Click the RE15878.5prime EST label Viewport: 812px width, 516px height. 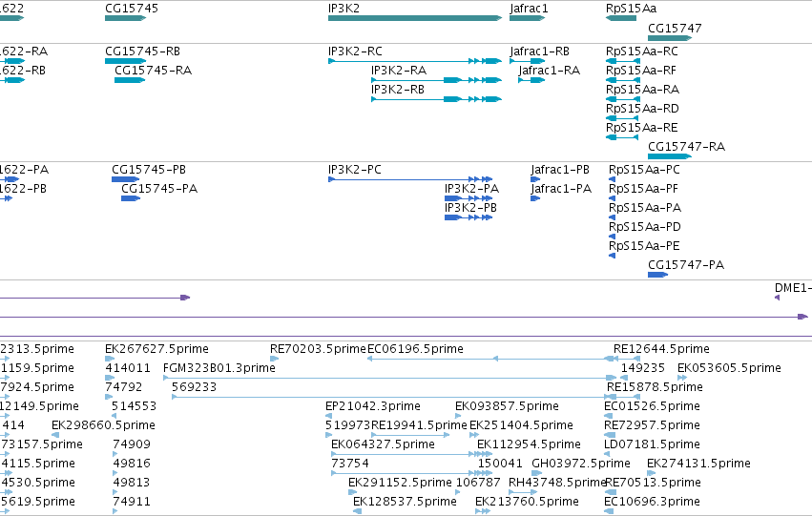[655, 387]
